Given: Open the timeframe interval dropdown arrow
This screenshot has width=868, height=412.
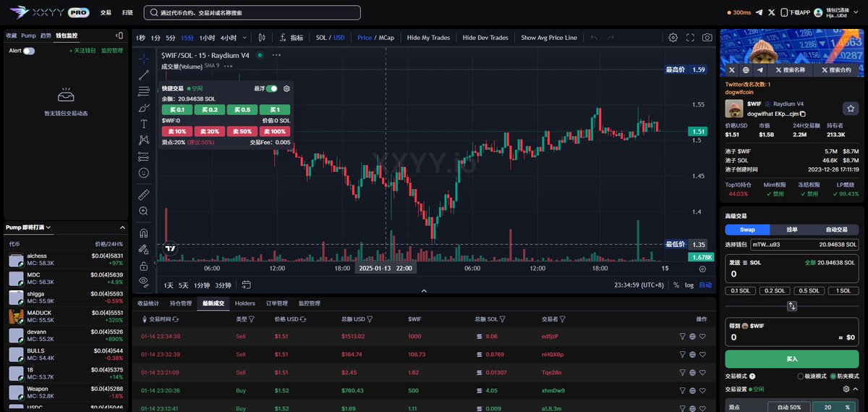Looking at the screenshot, I should [x=244, y=38].
